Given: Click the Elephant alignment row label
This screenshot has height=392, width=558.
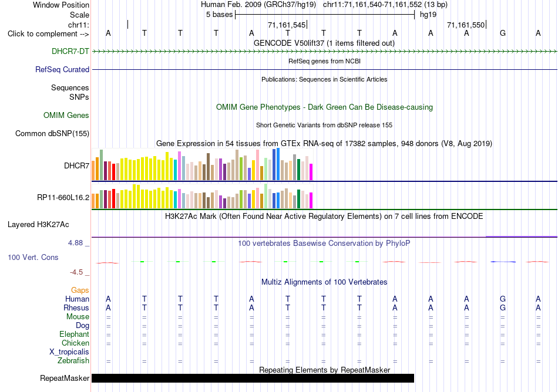Looking at the screenshot, I should (x=74, y=334).
